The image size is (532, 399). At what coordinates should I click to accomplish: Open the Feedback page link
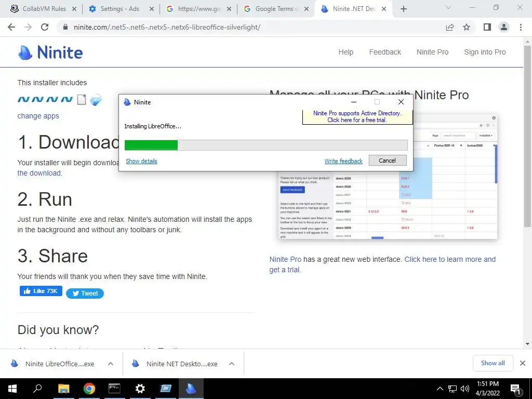coord(385,52)
